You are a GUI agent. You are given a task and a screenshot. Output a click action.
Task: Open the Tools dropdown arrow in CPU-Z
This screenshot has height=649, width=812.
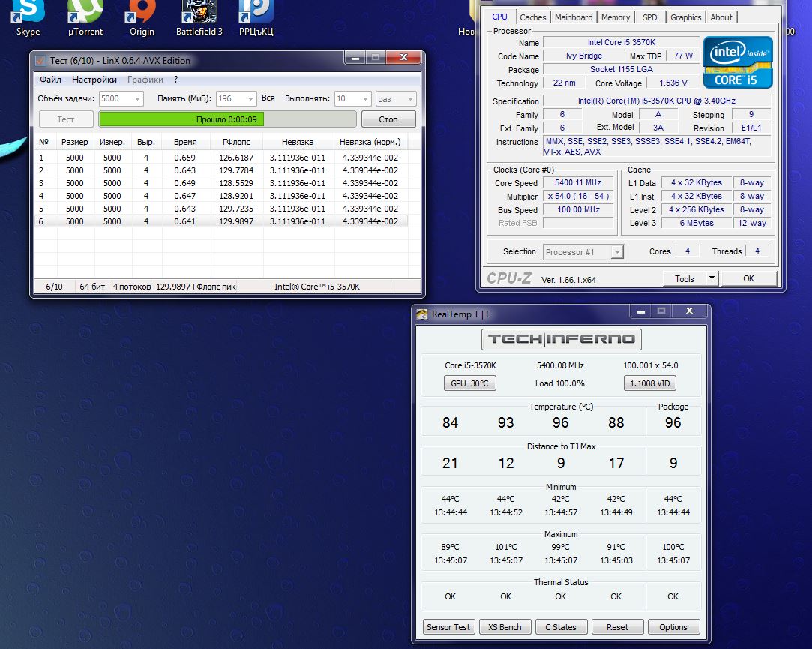tap(712, 278)
